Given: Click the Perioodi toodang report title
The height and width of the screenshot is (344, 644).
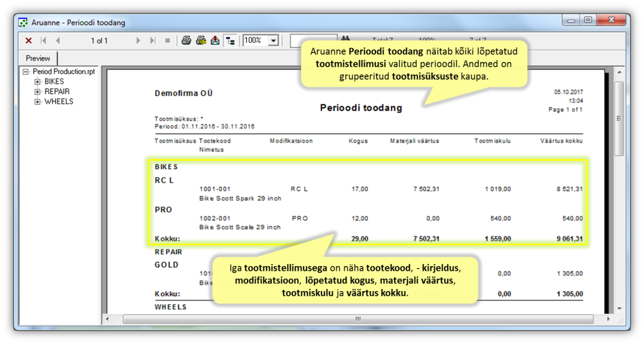Looking at the screenshot, I should coord(361,108).
